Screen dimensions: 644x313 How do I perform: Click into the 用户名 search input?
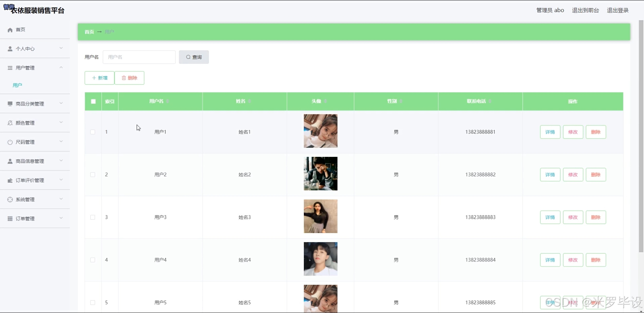139,57
